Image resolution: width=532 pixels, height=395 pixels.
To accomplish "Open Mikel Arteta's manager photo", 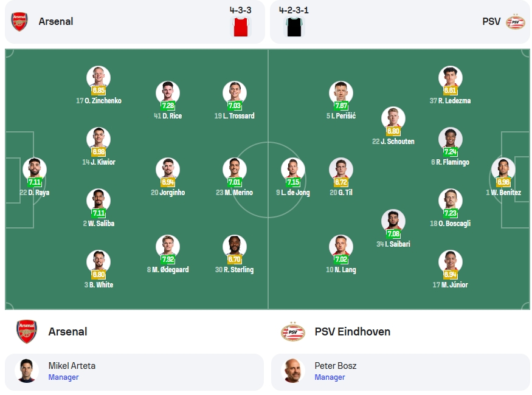I will 27,371.
